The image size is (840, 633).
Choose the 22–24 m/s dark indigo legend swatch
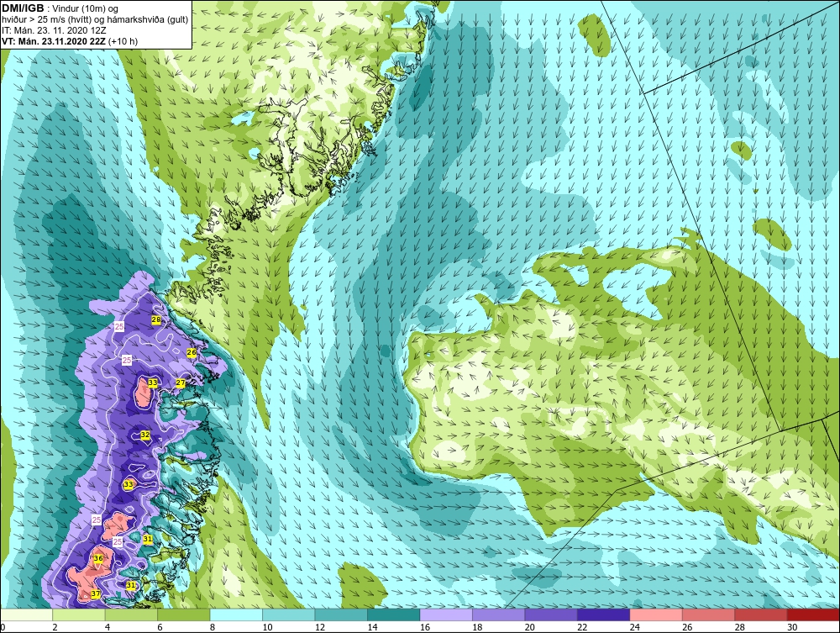coord(604,615)
